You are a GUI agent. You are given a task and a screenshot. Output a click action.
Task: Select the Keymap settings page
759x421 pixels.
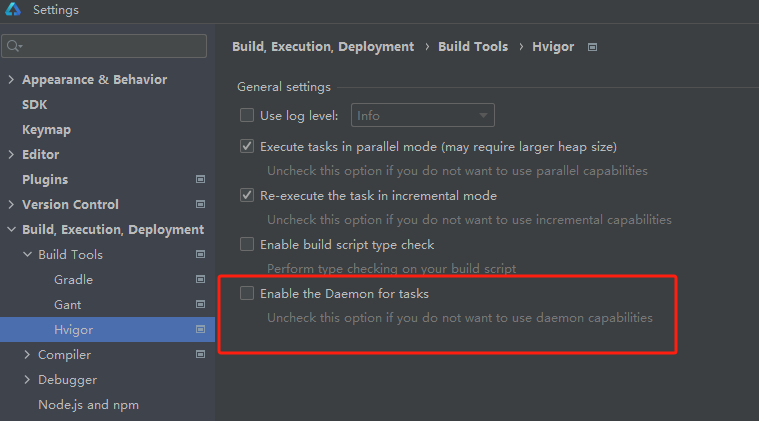tap(46, 130)
